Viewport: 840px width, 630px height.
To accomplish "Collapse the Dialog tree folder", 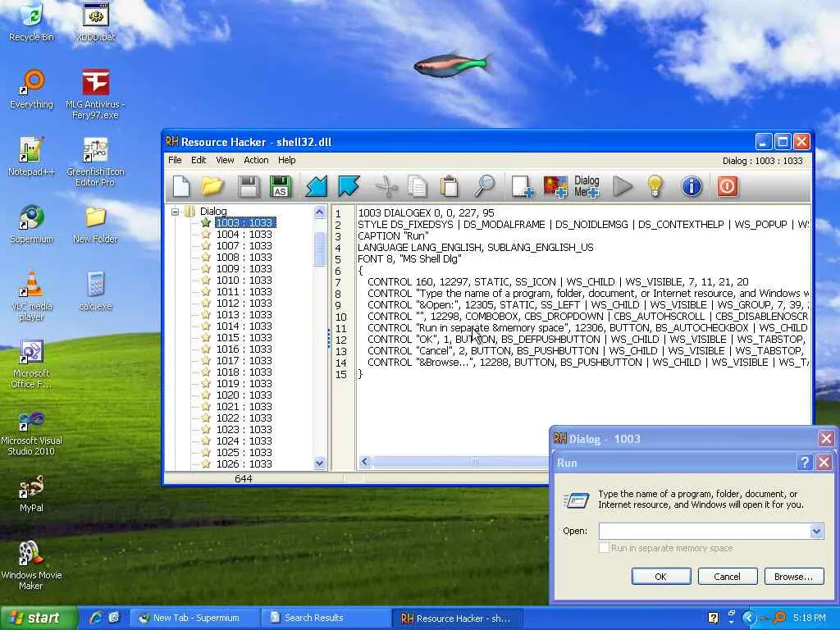I will pyautogui.click(x=175, y=212).
